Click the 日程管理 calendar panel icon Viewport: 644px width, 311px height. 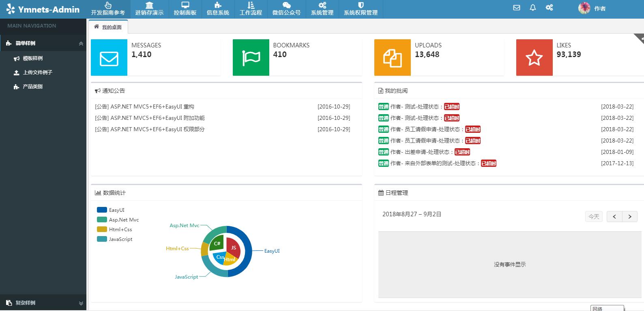[381, 193]
